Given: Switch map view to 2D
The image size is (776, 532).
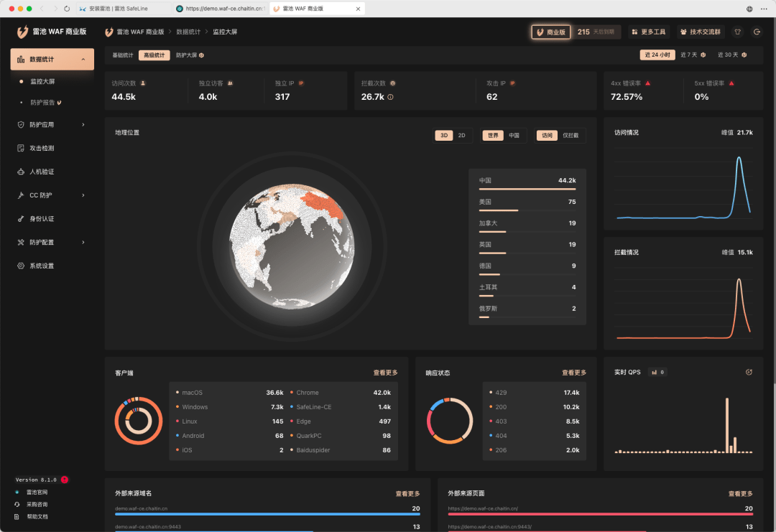Looking at the screenshot, I should click(462, 136).
